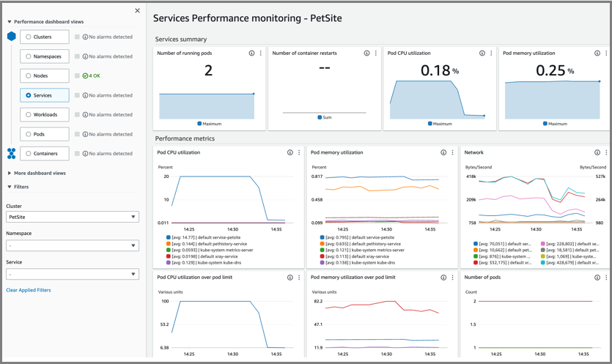The image size is (612, 364).
Task: Click the blue containers cluster icon
Action: [11, 153]
